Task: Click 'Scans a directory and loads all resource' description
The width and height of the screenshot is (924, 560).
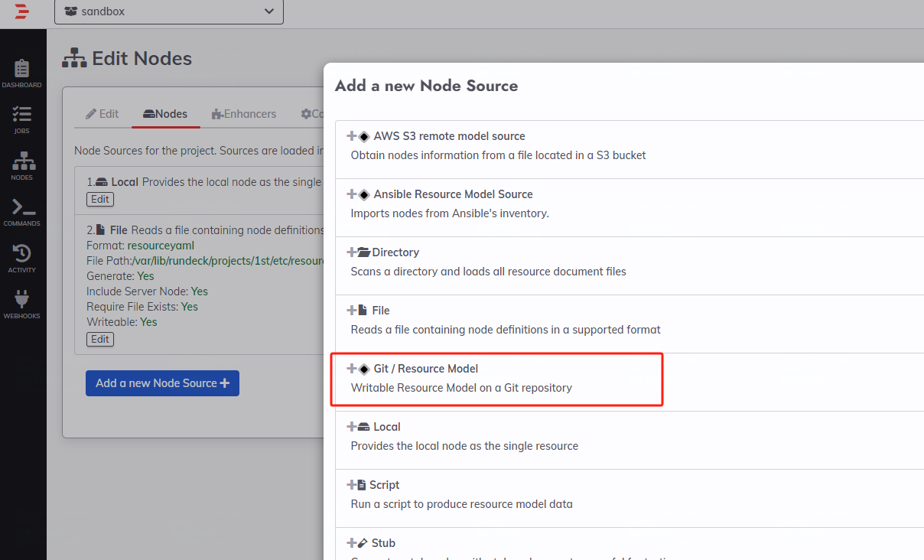Action: (489, 272)
